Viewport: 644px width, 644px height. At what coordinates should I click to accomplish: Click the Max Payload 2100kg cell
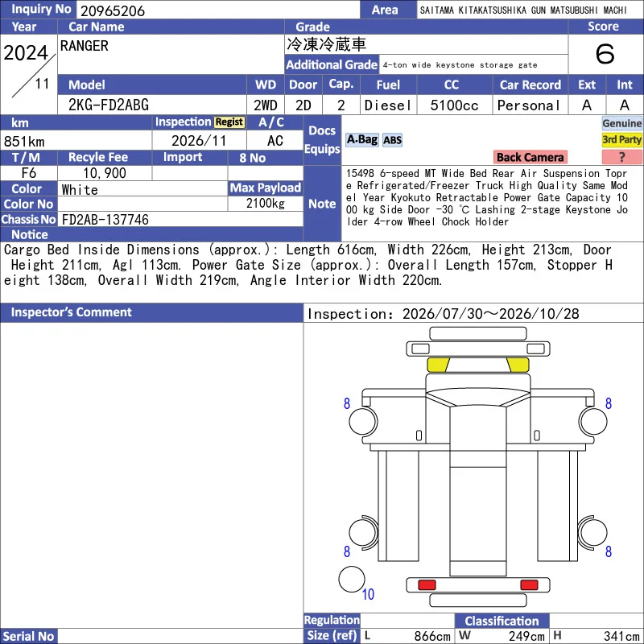click(x=266, y=203)
